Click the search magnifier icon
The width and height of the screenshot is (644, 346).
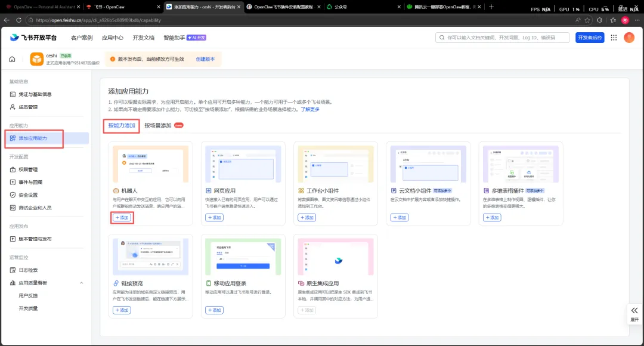[442, 38]
